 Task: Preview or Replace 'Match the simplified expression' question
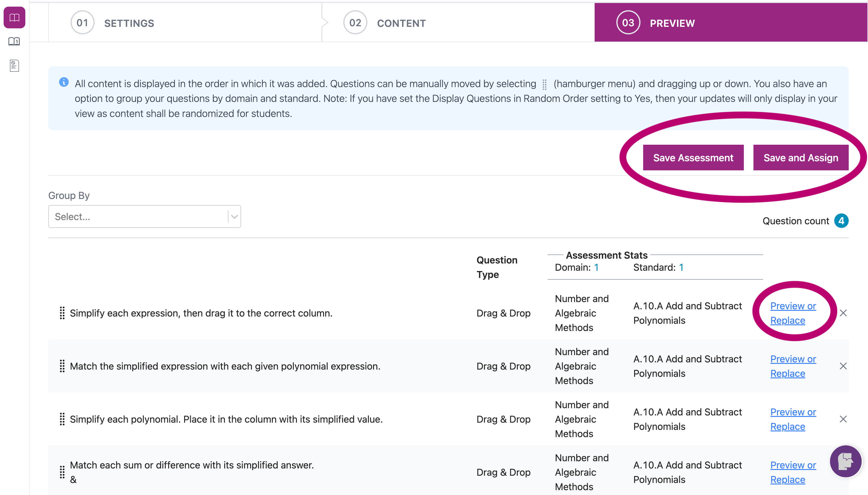point(793,366)
